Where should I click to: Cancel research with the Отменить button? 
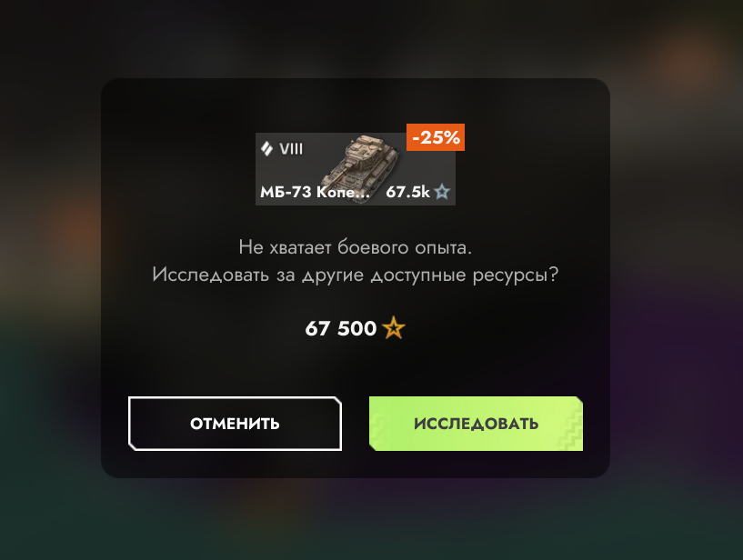click(235, 424)
